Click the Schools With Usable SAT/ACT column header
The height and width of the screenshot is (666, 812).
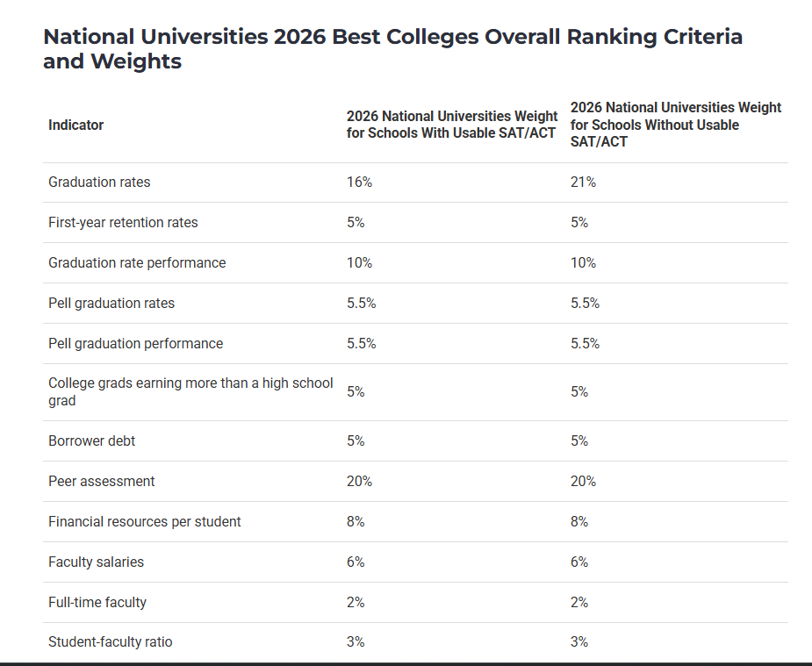click(x=452, y=125)
